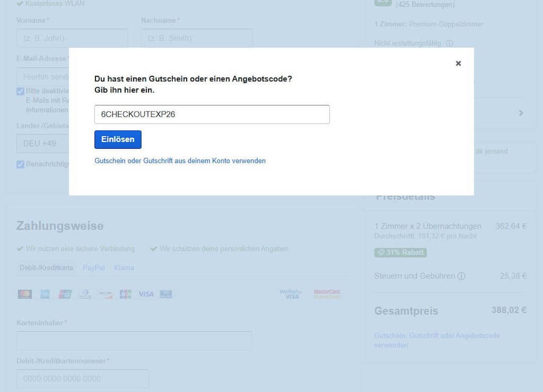543x392 pixels.
Task: Click the MasterCard SecureCode logo
Action: (327, 294)
